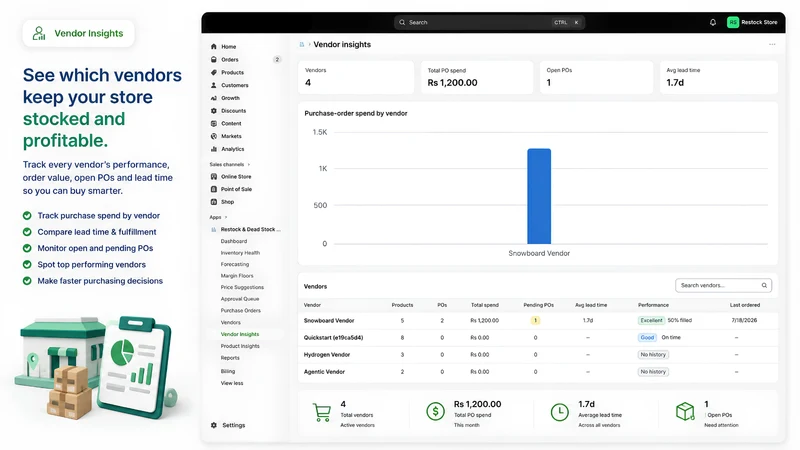
Task: Click the Pending POs column header
Action: [538, 305]
